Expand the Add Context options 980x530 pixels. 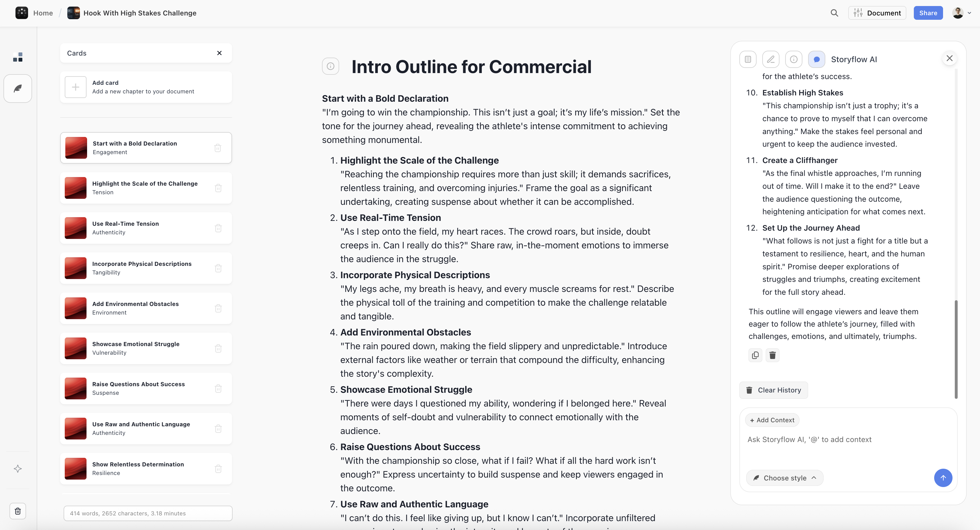[772, 420]
